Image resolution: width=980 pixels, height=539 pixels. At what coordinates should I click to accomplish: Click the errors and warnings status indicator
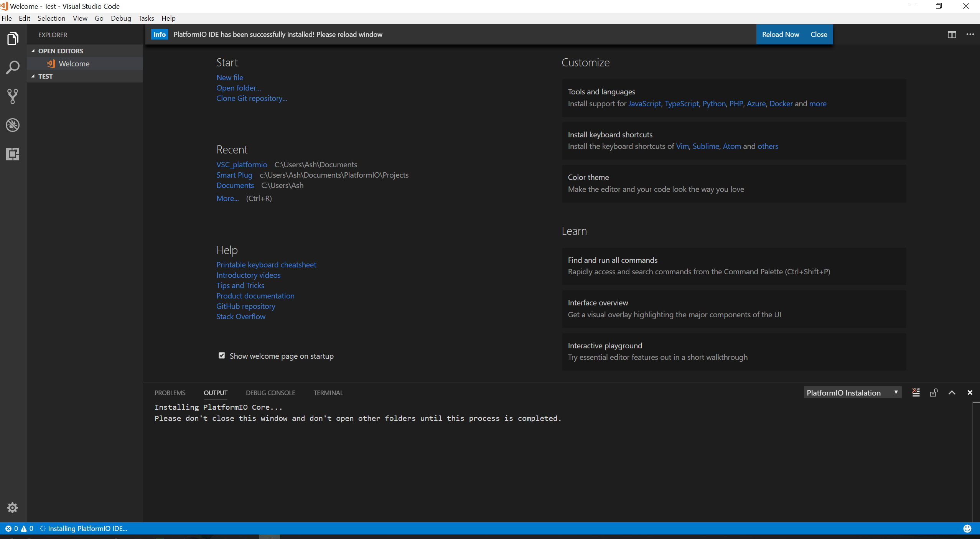point(19,528)
